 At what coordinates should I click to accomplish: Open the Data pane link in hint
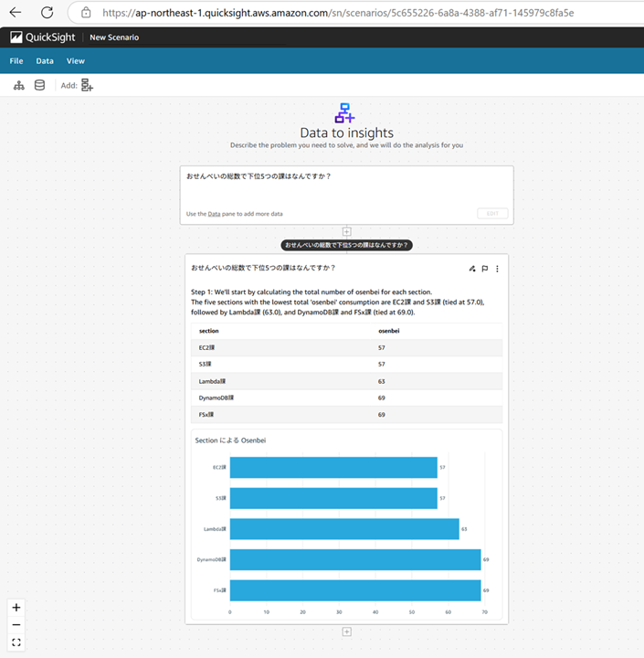coord(214,214)
